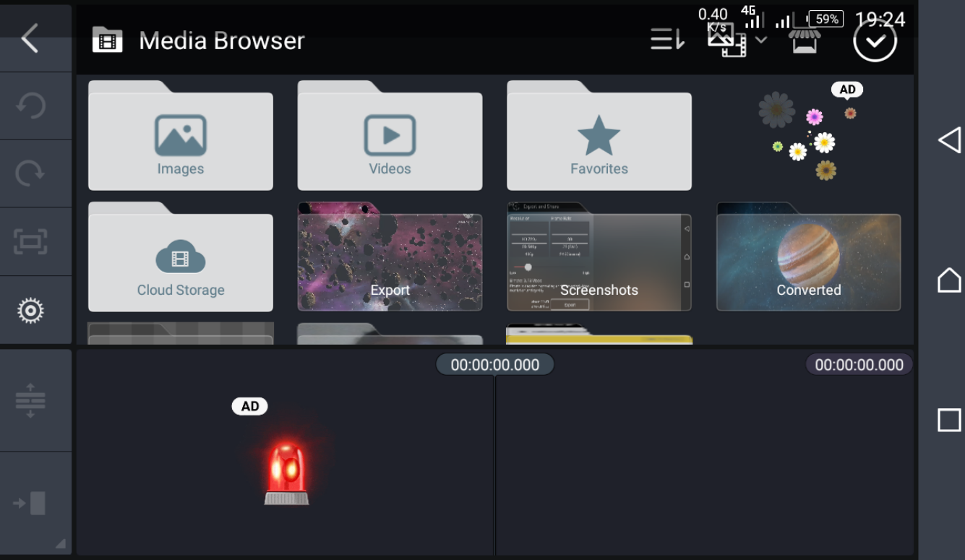Confirm selection with the checkmark button
Viewport: 965px width, 560px height.
[874, 40]
